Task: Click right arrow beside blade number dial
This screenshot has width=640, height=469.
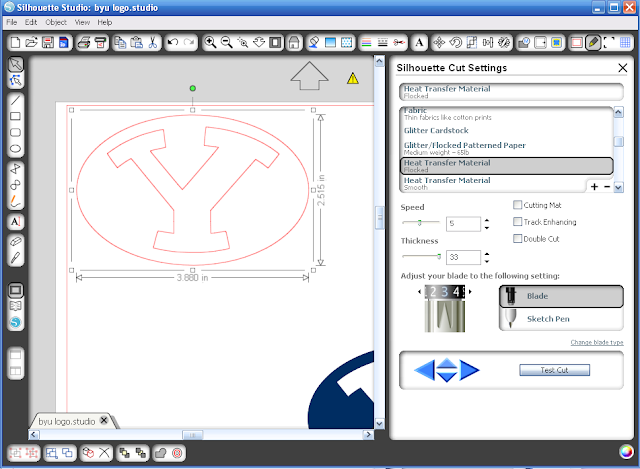Action: [x=470, y=291]
